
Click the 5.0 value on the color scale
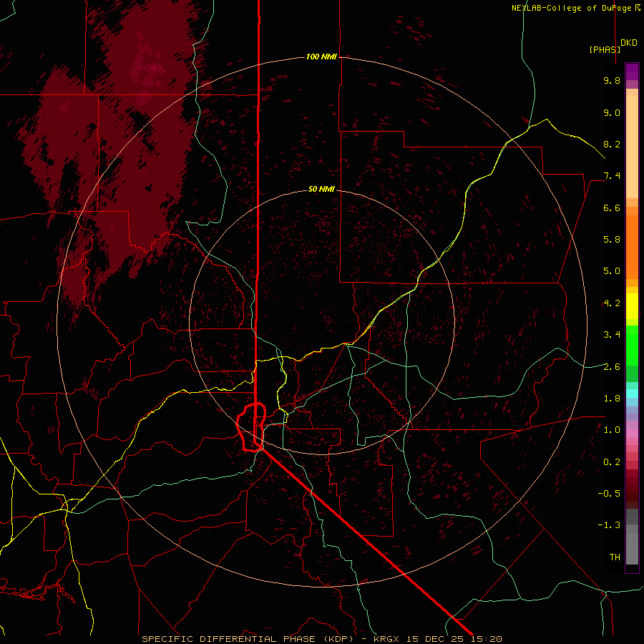[x=612, y=271]
